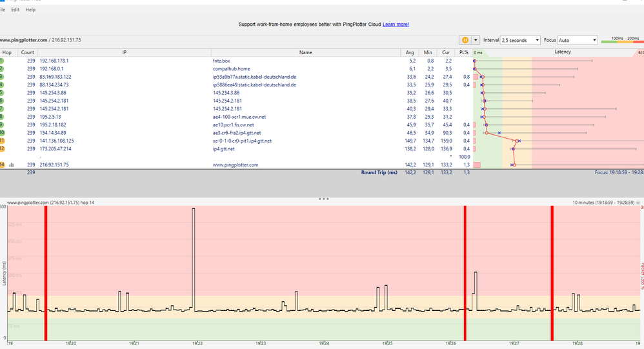Click name xe-0-1-0.cr0-pit1.ip4.gtt.net
This screenshot has height=349, width=644.
242,141
